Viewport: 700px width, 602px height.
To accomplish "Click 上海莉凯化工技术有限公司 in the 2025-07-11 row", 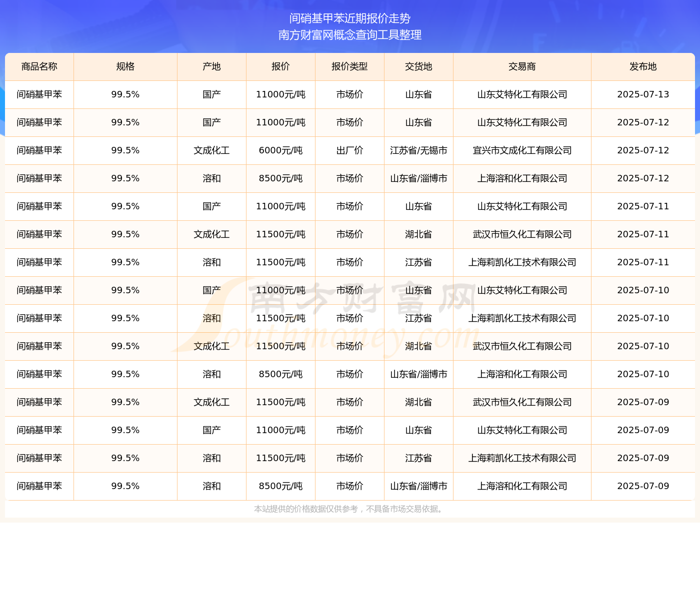I will [x=522, y=262].
